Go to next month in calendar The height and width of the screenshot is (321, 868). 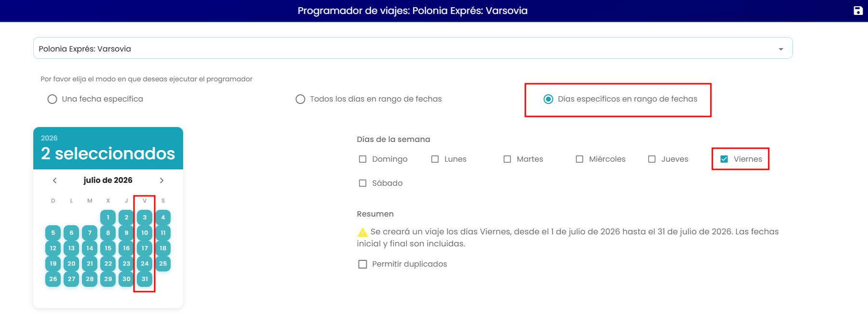point(161,180)
